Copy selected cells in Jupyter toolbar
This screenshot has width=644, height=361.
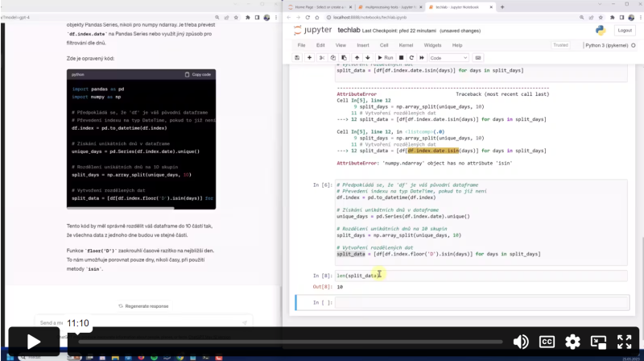(x=333, y=58)
